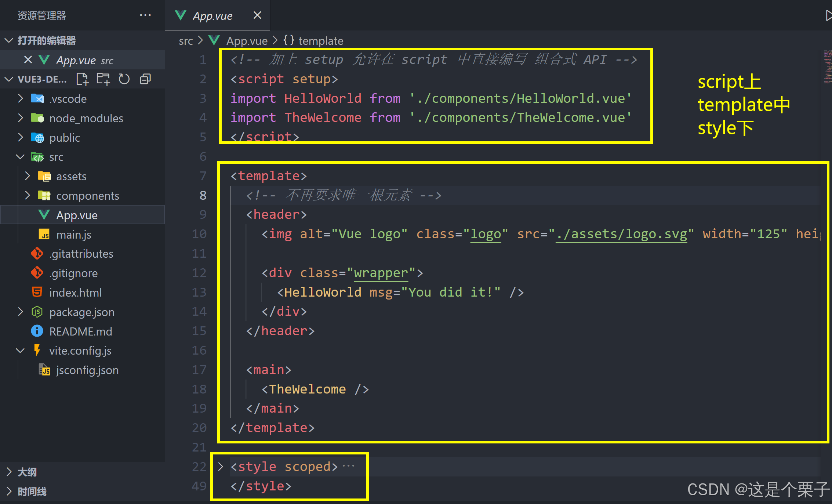Collapse the open editors section
This screenshot has width=832, height=504.
click(x=9, y=40)
